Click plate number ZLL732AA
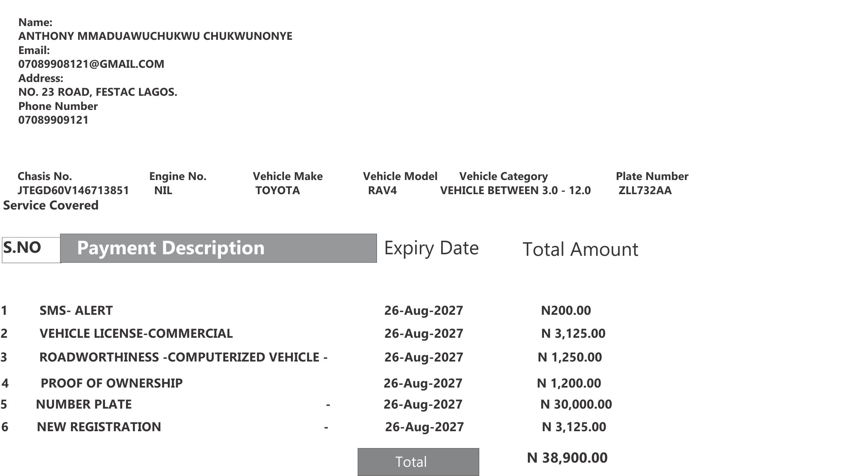Screen dimensions: 868x476 (x=645, y=190)
